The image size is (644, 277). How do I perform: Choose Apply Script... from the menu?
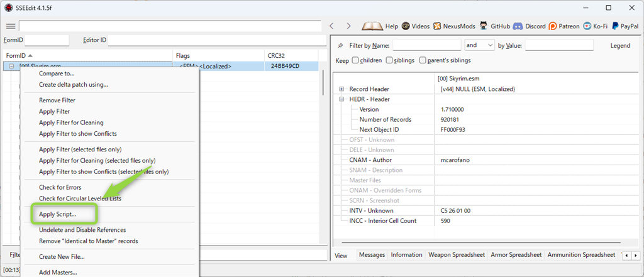(57, 214)
